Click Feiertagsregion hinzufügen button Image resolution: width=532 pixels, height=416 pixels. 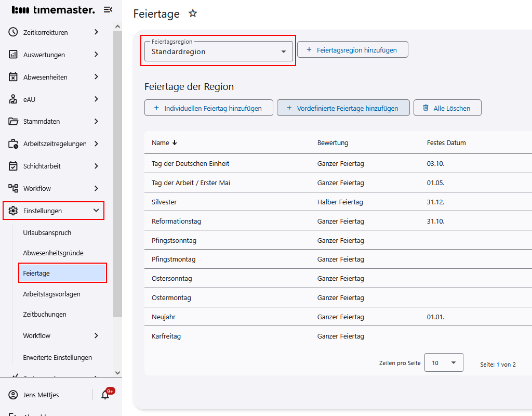(x=352, y=50)
